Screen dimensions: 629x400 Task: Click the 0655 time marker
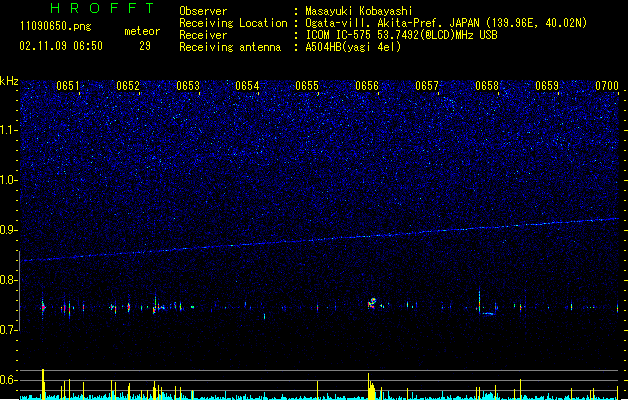(307, 86)
